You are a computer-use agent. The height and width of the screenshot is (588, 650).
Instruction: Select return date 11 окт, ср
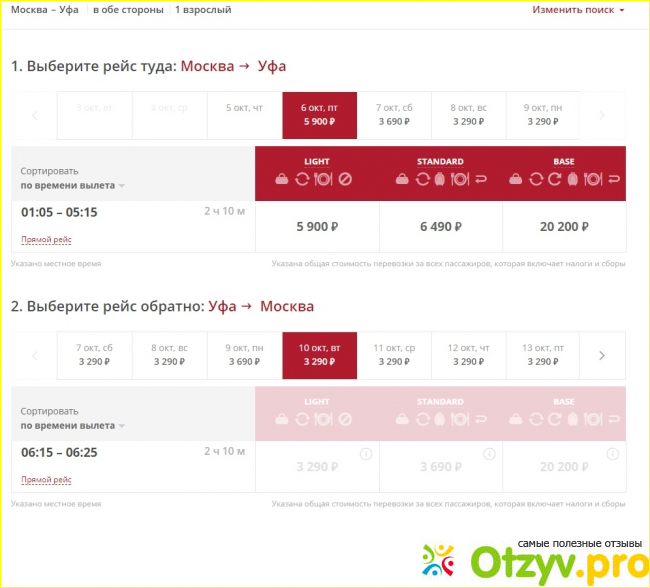tap(394, 355)
